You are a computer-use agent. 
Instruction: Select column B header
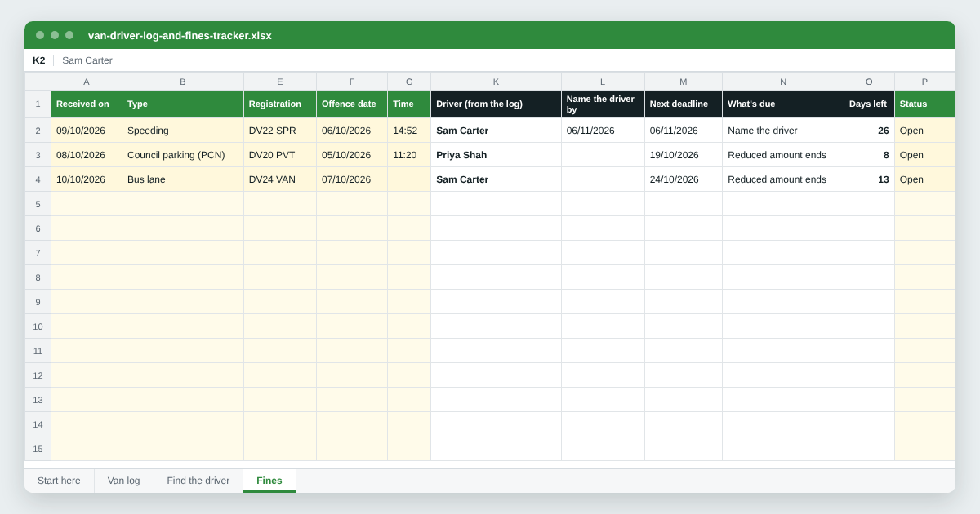coord(183,82)
